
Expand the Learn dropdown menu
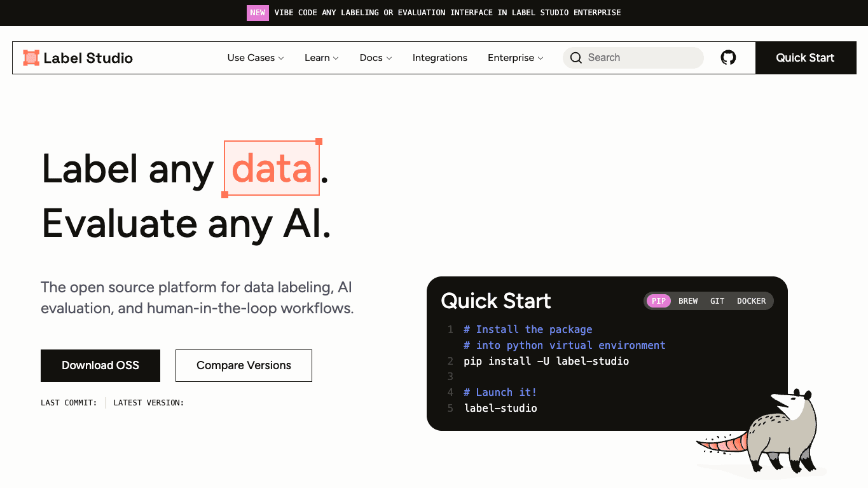(x=322, y=58)
